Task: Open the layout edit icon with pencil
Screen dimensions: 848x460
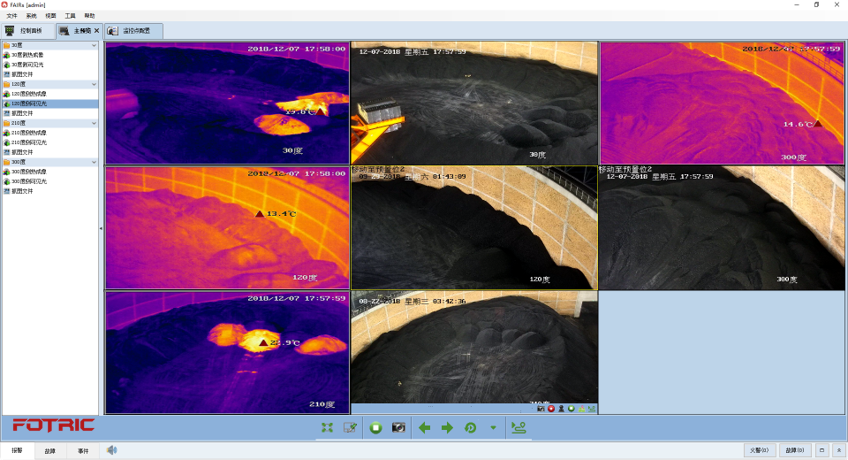Action: tap(350, 428)
